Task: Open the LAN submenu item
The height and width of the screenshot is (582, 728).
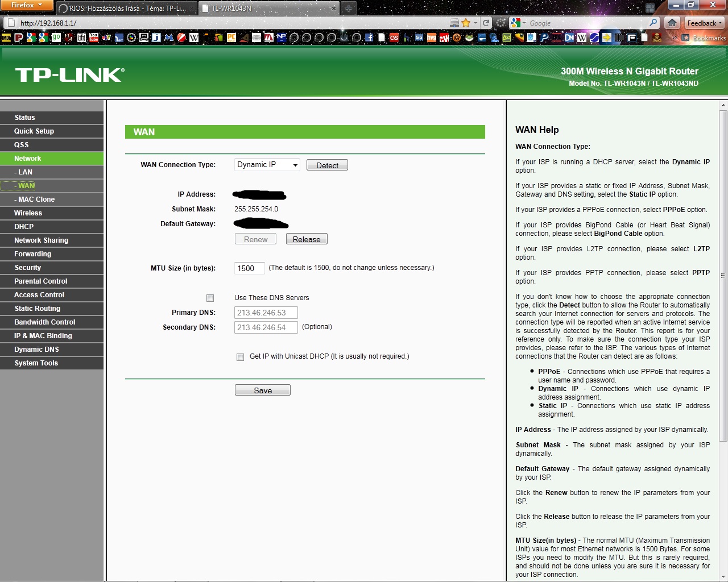Action: click(x=52, y=172)
